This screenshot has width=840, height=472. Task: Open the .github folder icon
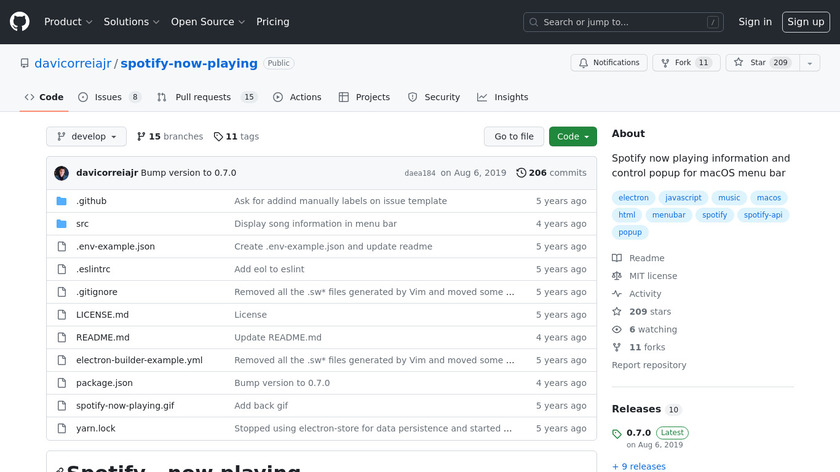61,201
